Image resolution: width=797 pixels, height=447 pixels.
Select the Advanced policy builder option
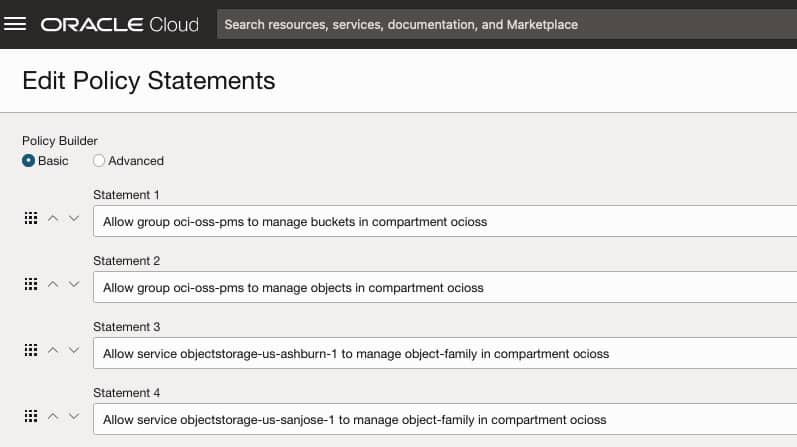99,160
